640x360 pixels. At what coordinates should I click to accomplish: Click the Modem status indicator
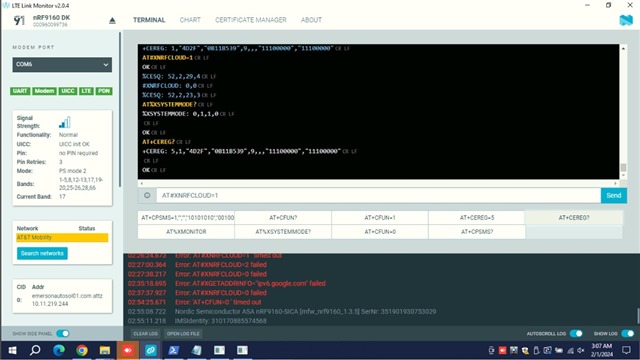pyautogui.click(x=44, y=91)
